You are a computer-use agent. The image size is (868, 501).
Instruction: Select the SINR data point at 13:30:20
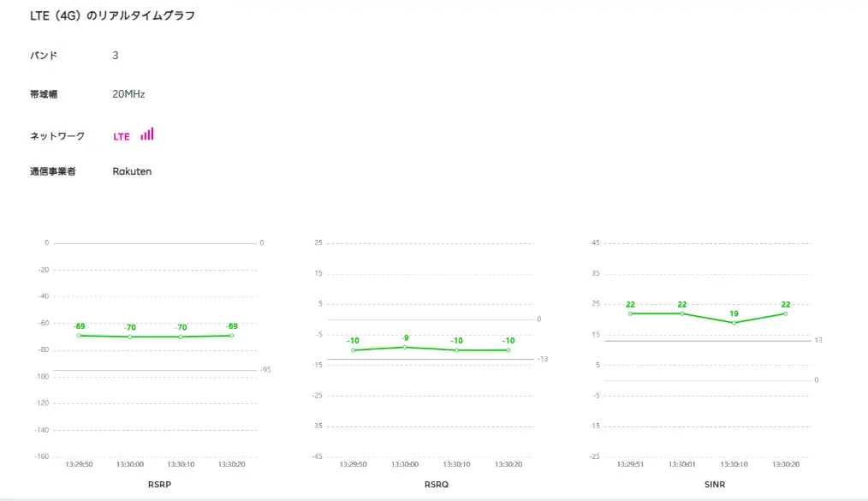tap(785, 313)
